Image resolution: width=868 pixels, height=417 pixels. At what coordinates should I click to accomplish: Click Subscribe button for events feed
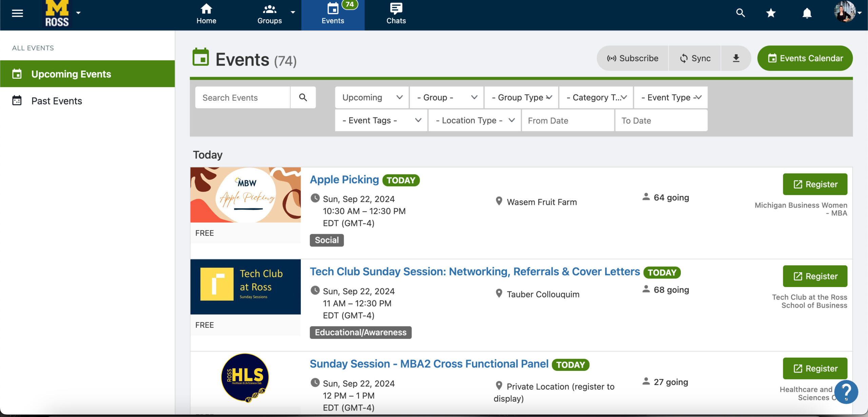(x=633, y=58)
